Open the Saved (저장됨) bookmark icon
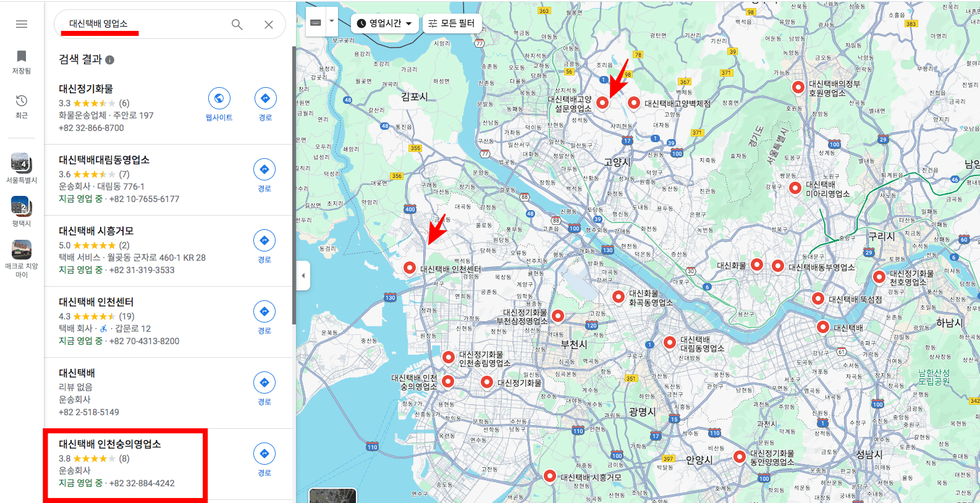 [x=22, y=56]
